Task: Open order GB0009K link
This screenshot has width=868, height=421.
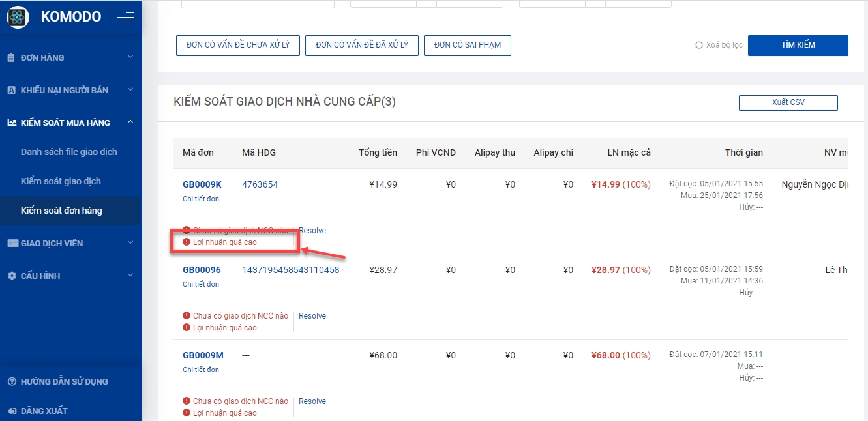Action: click(x=202, y=184)
